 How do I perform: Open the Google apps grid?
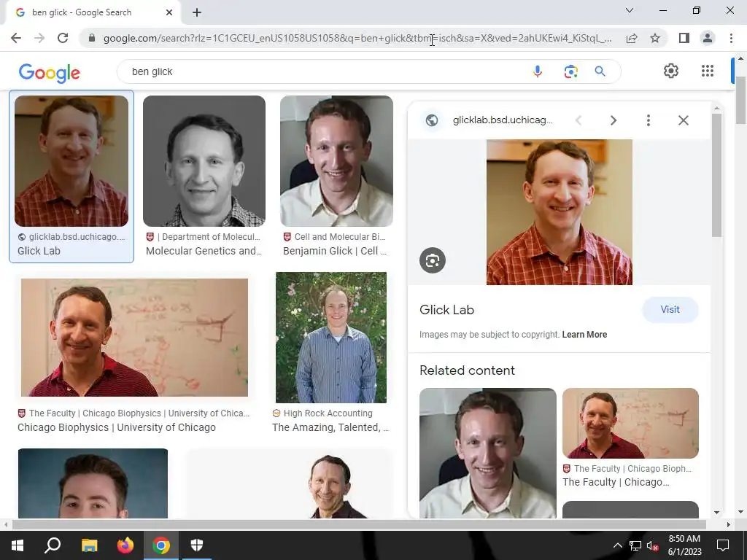coord(708,71)
